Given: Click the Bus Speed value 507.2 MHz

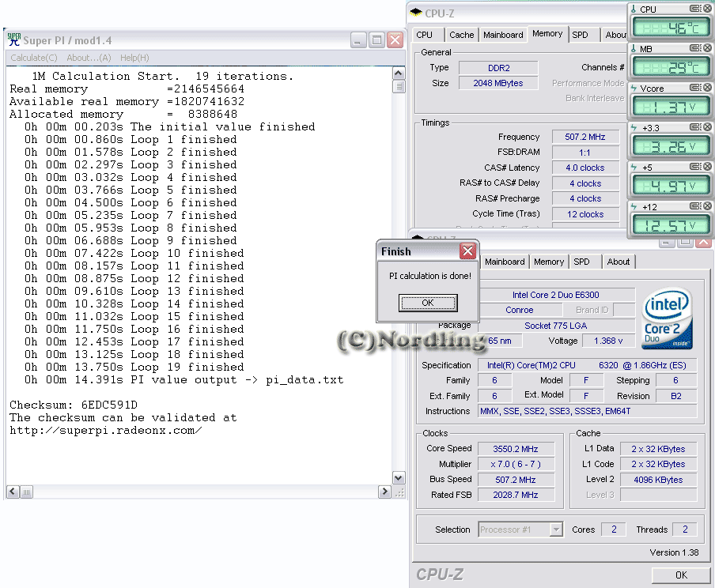Looking at the screenshot, I should click(516, 480).
